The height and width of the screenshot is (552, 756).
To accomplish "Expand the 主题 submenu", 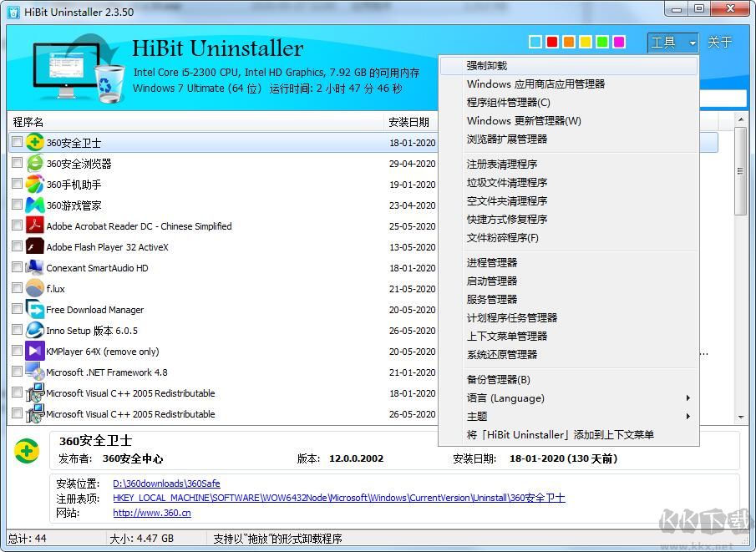I will (570, 416).
